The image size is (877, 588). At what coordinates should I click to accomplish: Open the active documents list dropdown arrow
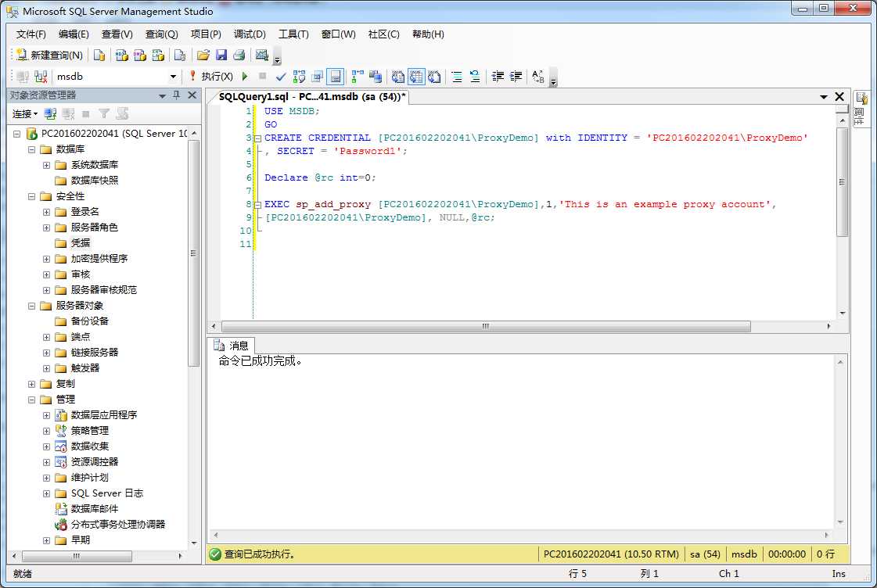coord(823,97)
